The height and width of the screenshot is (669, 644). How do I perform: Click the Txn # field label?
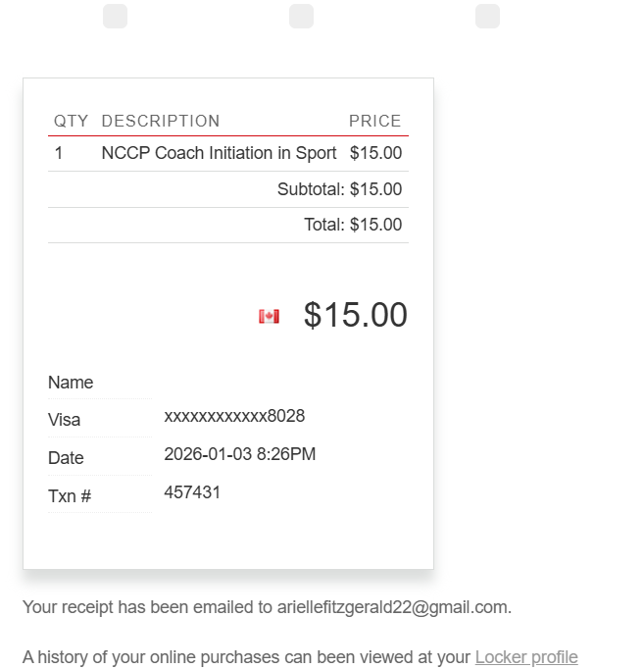coord(70,496)
